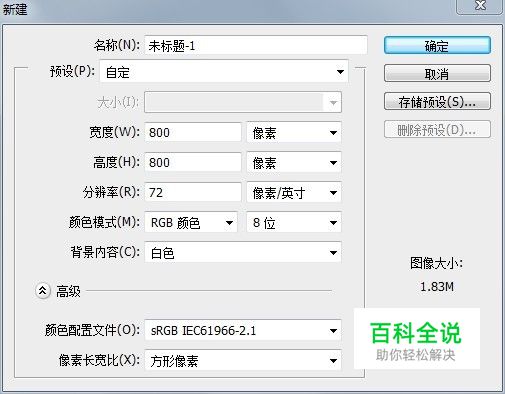Open the 高度 unit dropdown 像素

tap(294, 163)
